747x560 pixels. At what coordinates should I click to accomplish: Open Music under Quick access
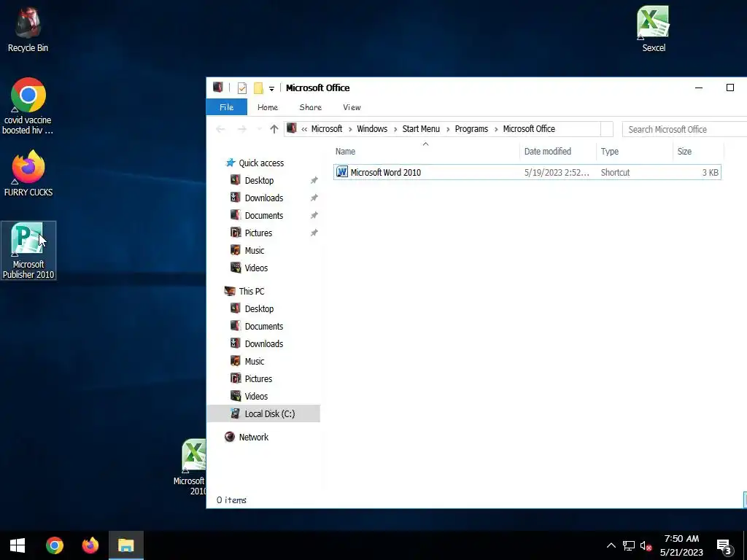pos(255,251)
